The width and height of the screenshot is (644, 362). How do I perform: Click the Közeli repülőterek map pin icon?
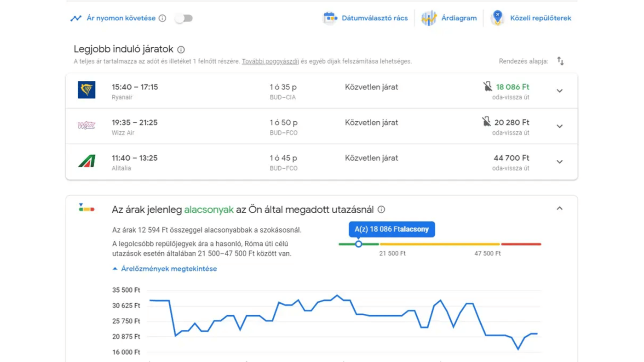coord(497,18)
